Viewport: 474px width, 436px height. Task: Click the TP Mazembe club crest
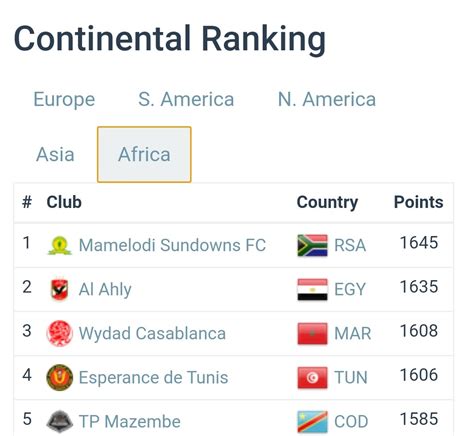pyautogui.click(x=60, y=421)
